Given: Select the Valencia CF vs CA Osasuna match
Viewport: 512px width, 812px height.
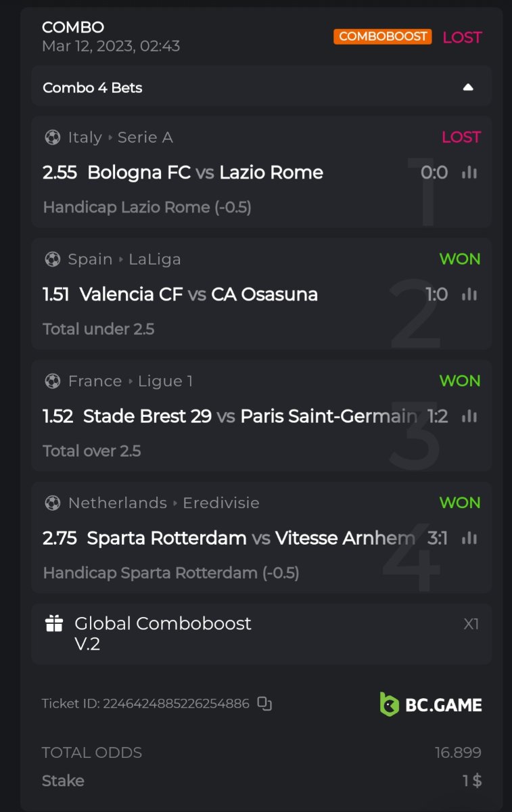Looking at the screenshot, I should coord(198,294).
